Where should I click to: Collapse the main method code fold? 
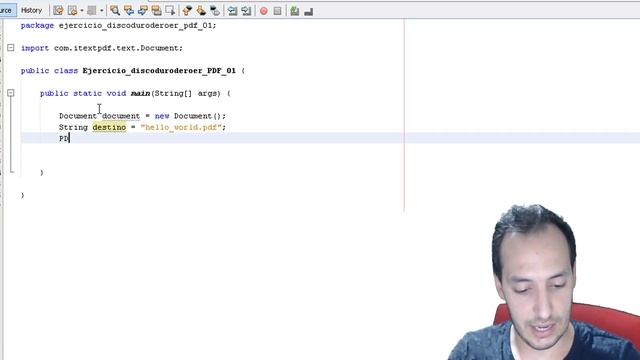pyautogui.click(x=11, y=93)
